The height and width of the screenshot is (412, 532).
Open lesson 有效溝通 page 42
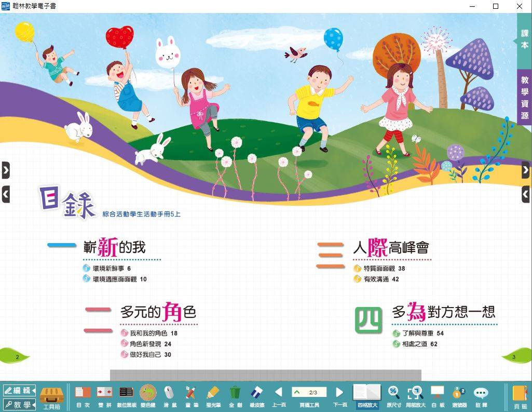[x=376, y=279]
